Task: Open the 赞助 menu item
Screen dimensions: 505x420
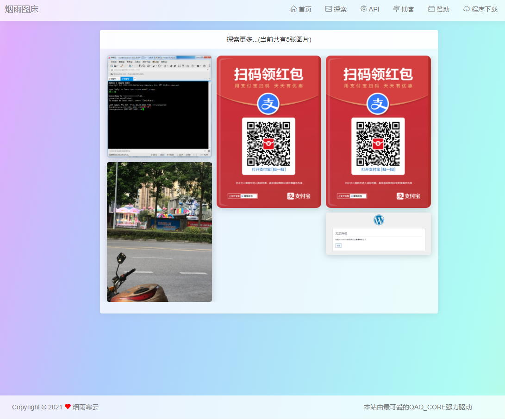Action: 439,9
